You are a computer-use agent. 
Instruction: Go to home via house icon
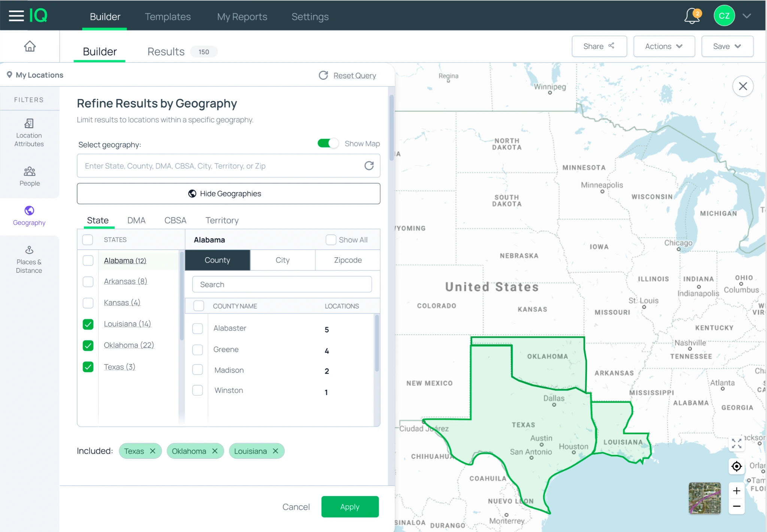coord(30,46)
